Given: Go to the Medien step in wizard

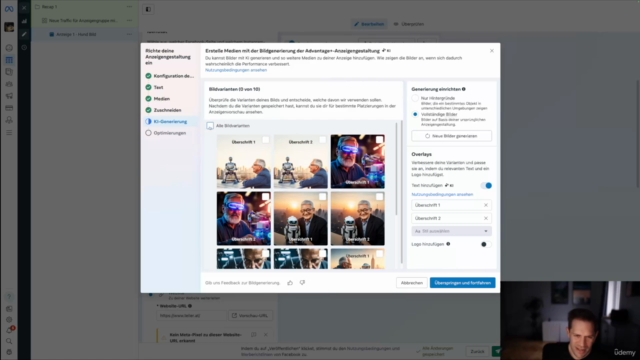Looking at the screenshot, I should tap(158, 99).
